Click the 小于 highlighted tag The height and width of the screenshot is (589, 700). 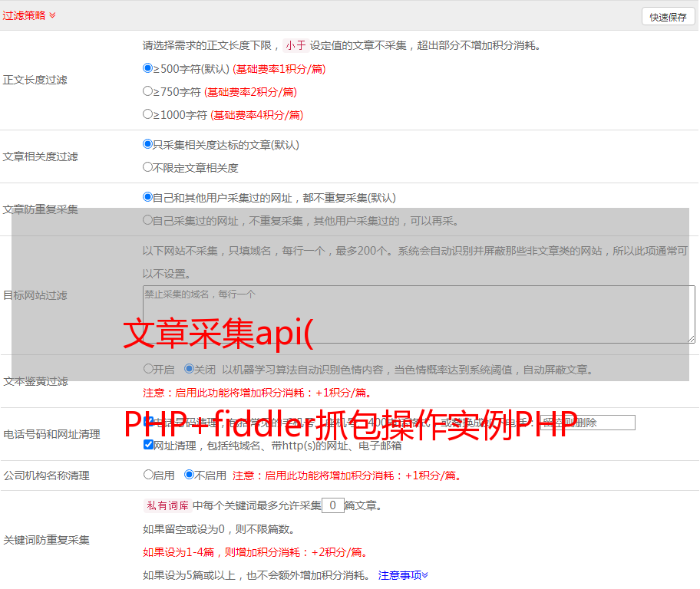click(296, 45)
